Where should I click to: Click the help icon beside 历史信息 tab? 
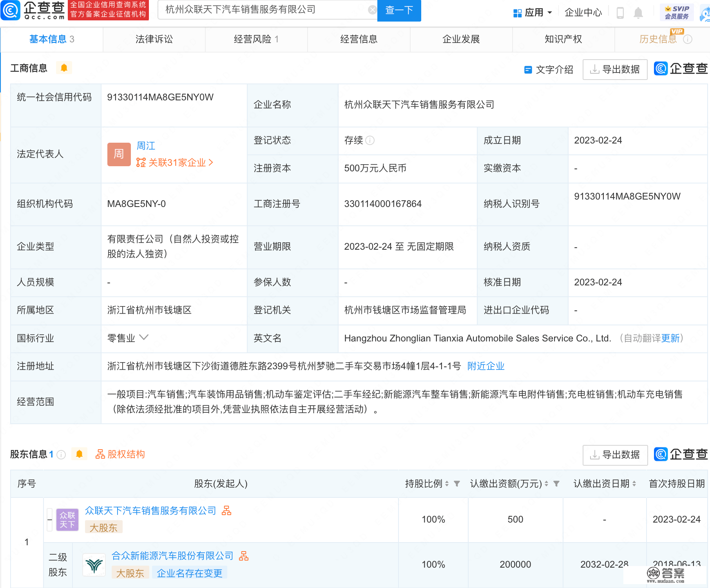click(x=688, y=39)
